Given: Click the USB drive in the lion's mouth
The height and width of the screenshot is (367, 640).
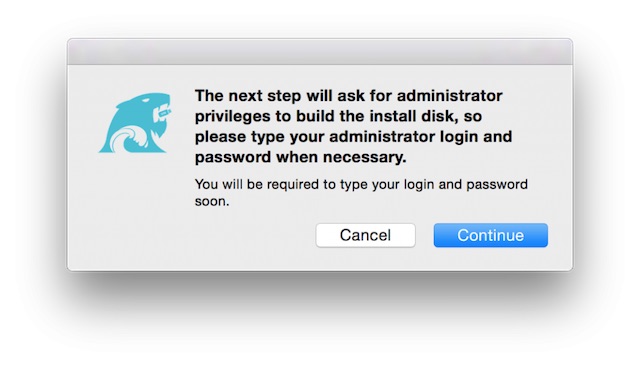Looking at the screenshot, I should click(x=164, y=113).
